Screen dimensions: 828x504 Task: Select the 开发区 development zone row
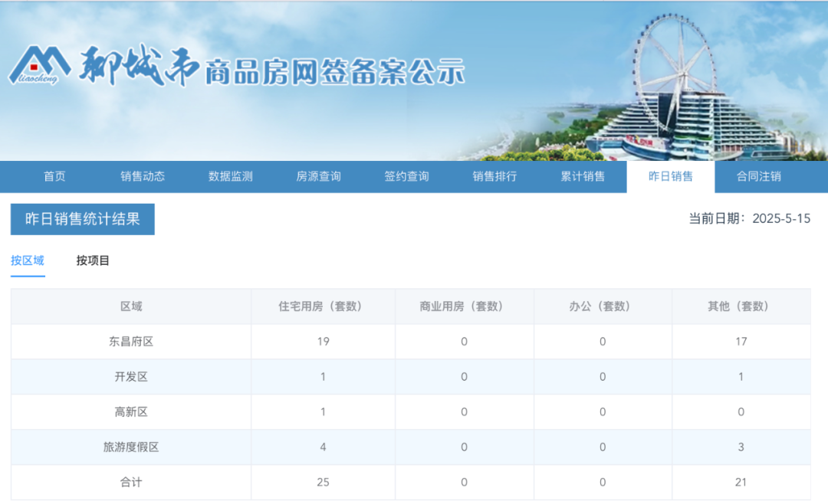pyautogui.click(x=130, y=377)
